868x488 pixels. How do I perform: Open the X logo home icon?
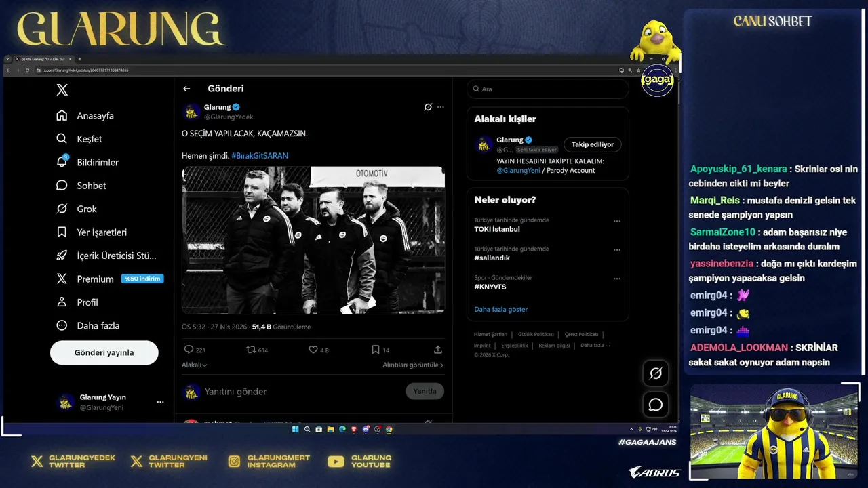(62, 90)
